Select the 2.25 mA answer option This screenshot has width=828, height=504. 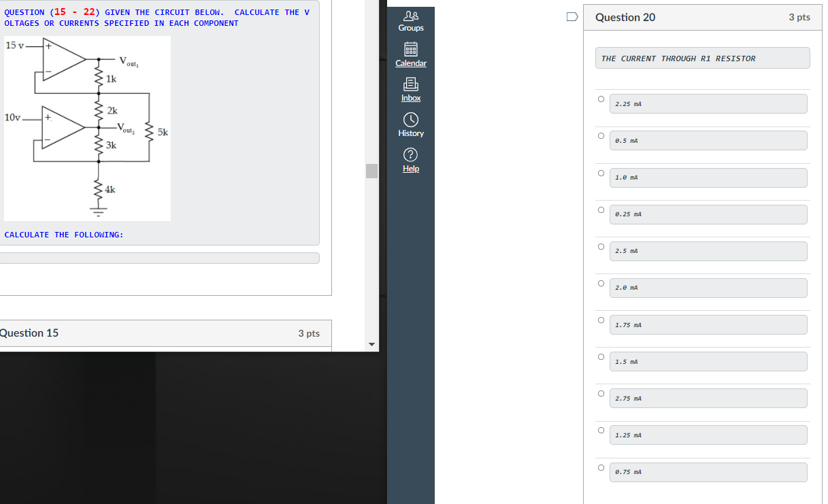(x=601, y=99)
